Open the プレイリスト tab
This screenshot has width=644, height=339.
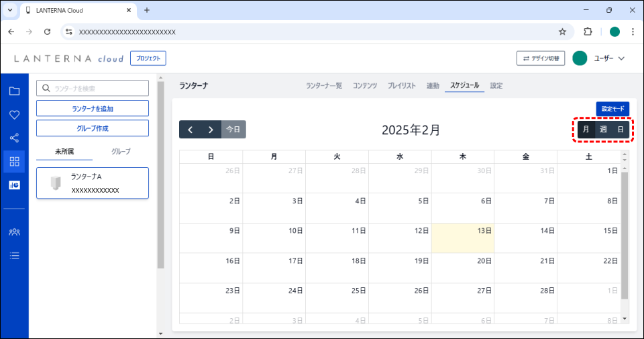(402, 86)
